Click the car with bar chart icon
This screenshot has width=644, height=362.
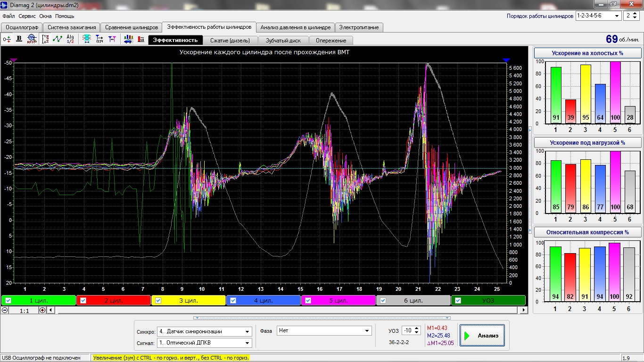coord(128,39)
